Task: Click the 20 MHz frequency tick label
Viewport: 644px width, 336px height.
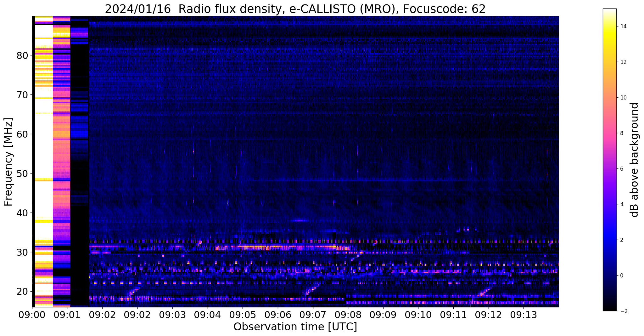Action: pyautogui.click(x=23, y=292)
